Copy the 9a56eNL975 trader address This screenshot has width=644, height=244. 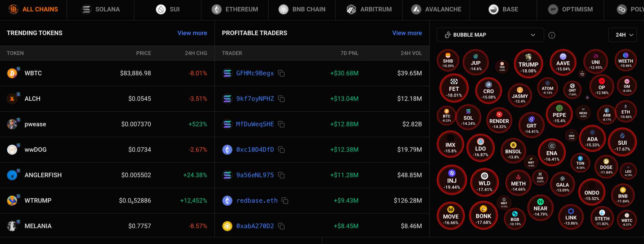coord(281,175)
